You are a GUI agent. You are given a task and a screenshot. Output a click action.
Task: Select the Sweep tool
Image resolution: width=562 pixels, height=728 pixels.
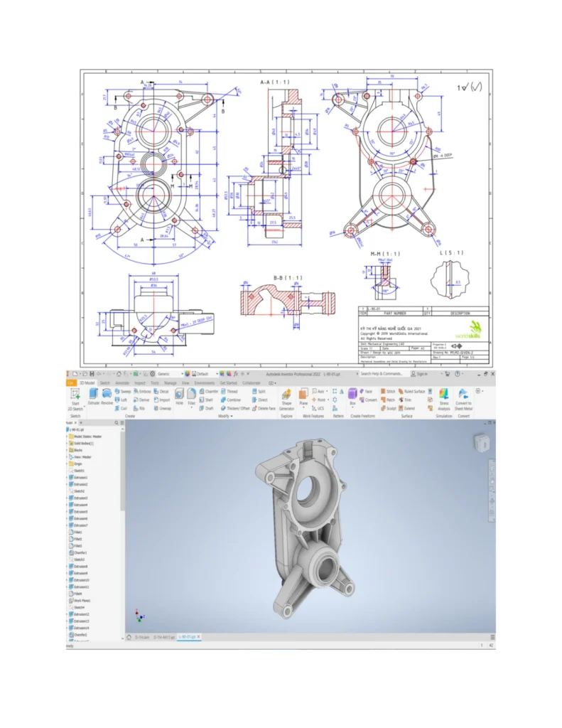[x=124, y=391]
